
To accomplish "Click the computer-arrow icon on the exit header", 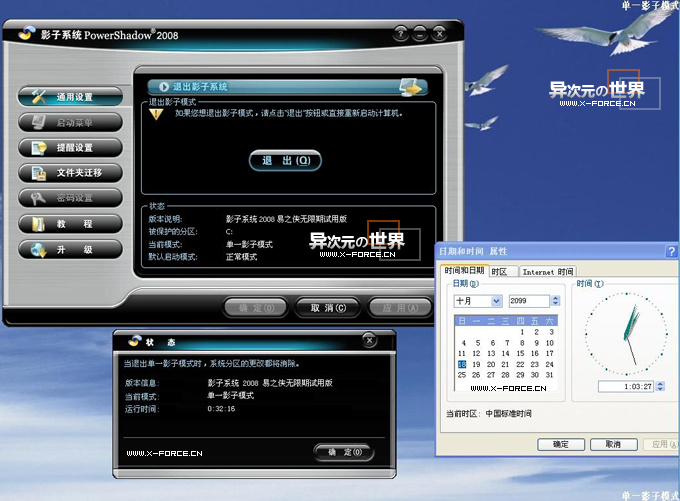I will 410,87.
